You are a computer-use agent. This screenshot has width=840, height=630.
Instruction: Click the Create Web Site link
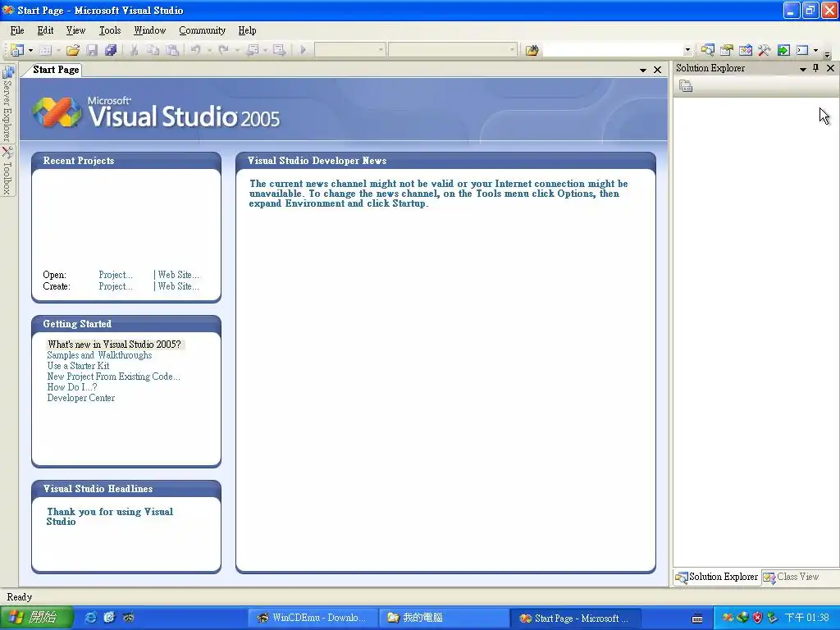178,286
